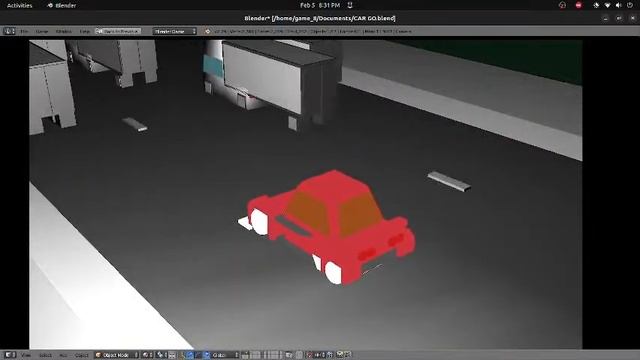Click the Back to Previous button
The width and height of the screenshot is (640, 360).
(118, 31)
